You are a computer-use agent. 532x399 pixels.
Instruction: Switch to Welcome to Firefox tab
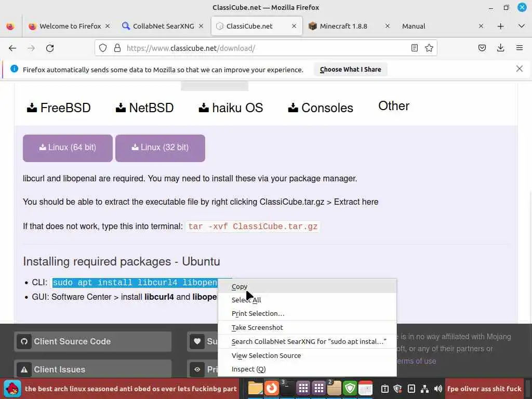pos(70,26)
